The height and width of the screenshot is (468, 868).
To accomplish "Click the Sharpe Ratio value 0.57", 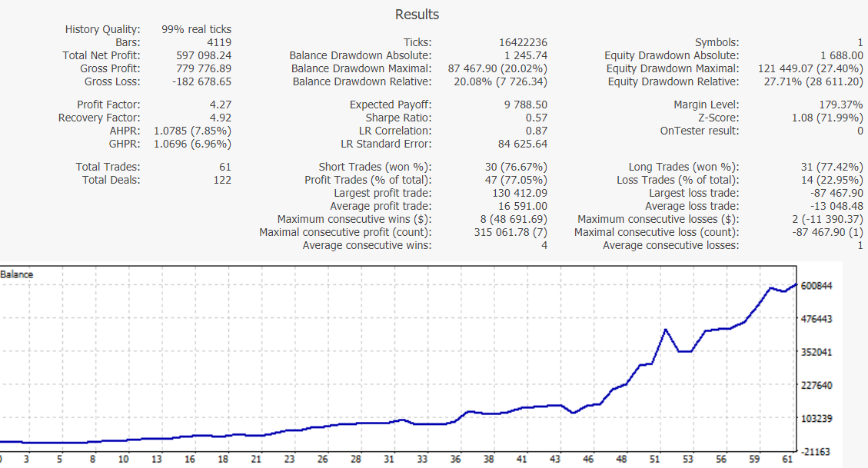I will point(536,118).
